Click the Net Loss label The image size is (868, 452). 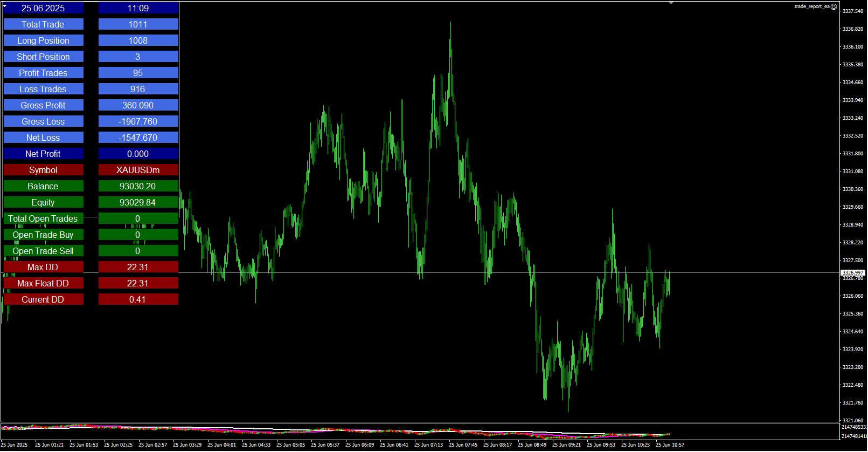(x=43, y=138)
